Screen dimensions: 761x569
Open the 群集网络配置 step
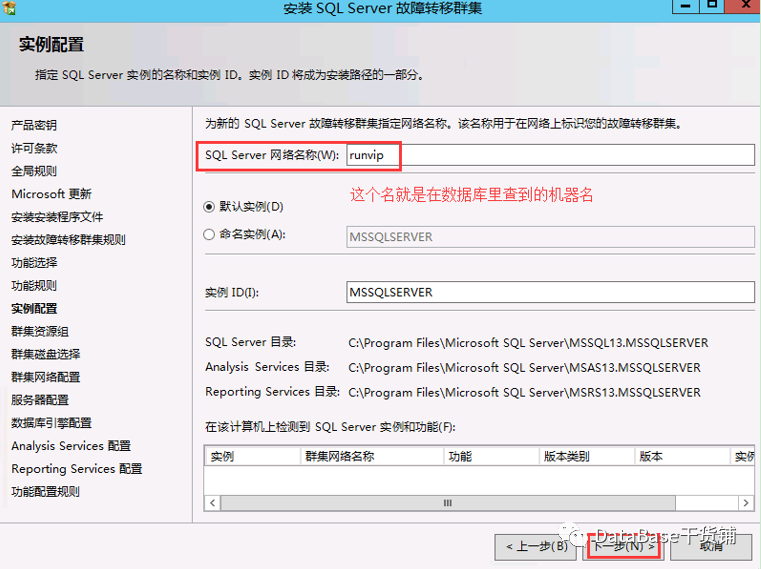point(46,377)
